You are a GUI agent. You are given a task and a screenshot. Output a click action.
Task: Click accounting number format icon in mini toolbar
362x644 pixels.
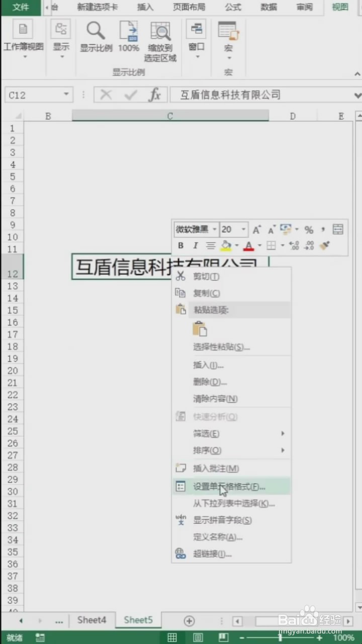click(x=286, y=229)
